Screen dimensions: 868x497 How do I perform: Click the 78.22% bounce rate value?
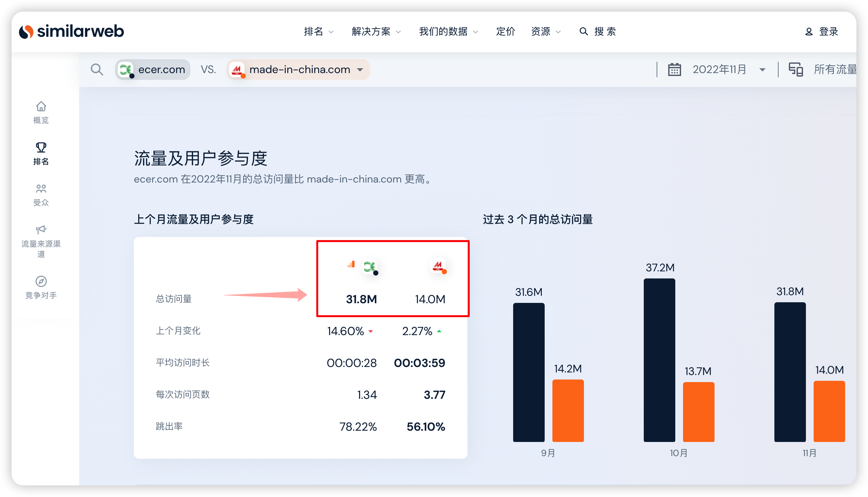click(358, 426)
